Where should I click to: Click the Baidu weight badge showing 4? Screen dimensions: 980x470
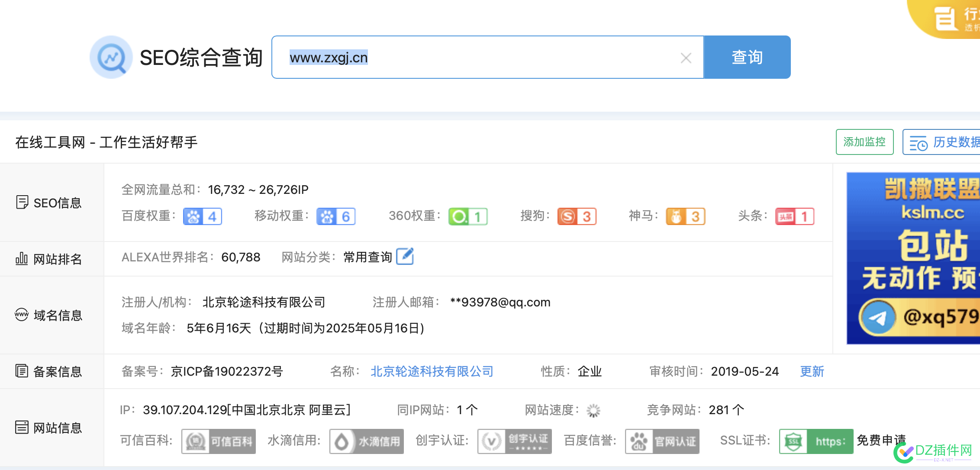(x=203, y=216)
